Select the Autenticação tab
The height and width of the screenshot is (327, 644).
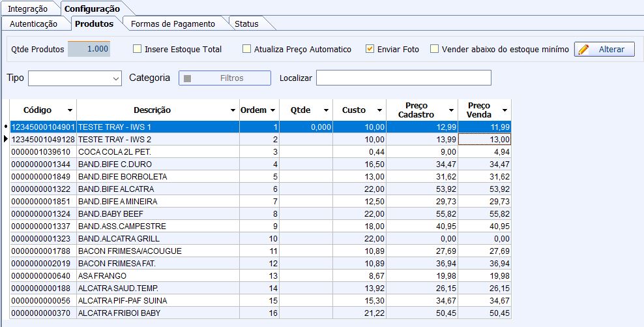tap(33, 24)
